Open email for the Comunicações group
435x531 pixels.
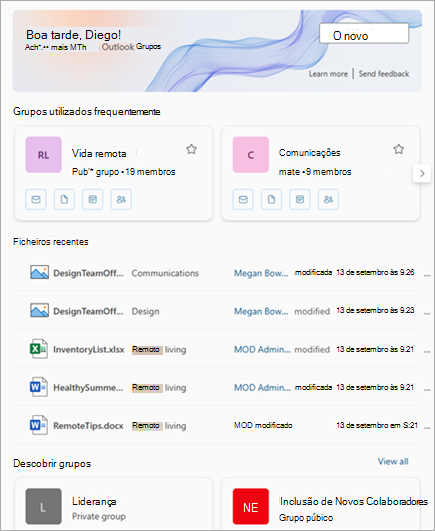point(243,199)
